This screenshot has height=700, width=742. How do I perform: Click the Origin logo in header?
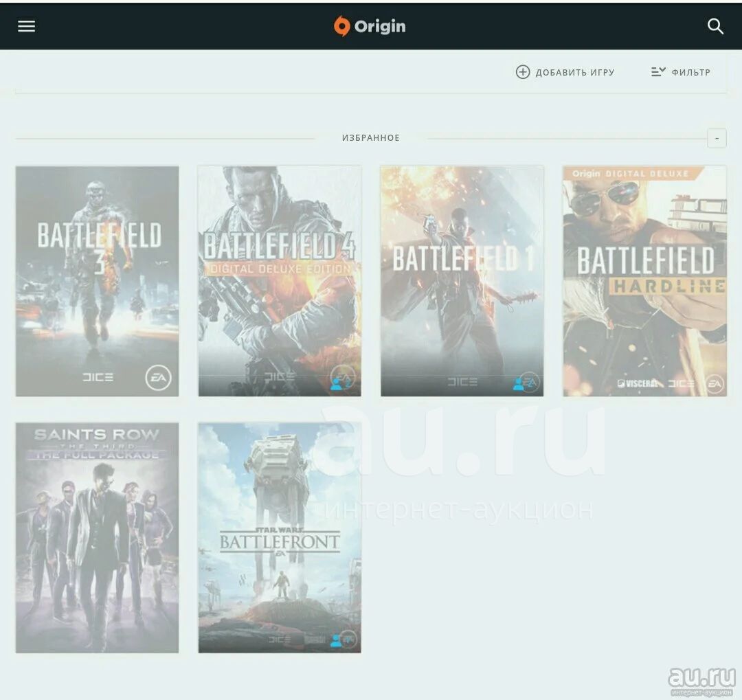click(x=370, y=27)
